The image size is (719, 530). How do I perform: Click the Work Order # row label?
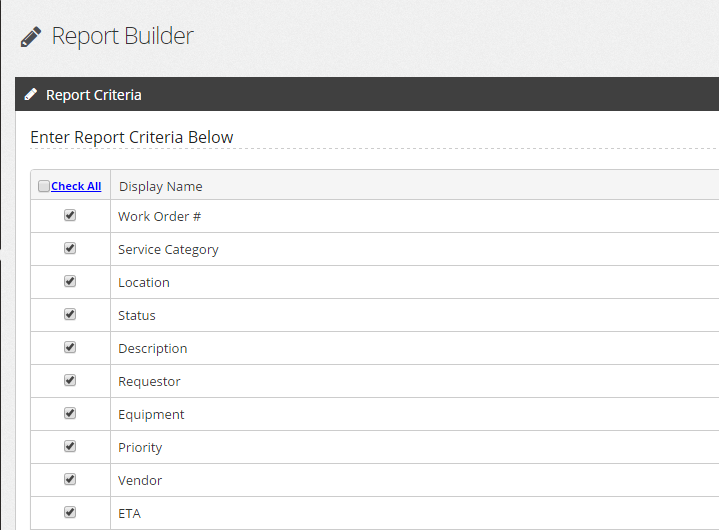pyautogui.click(x=159, y=216)
